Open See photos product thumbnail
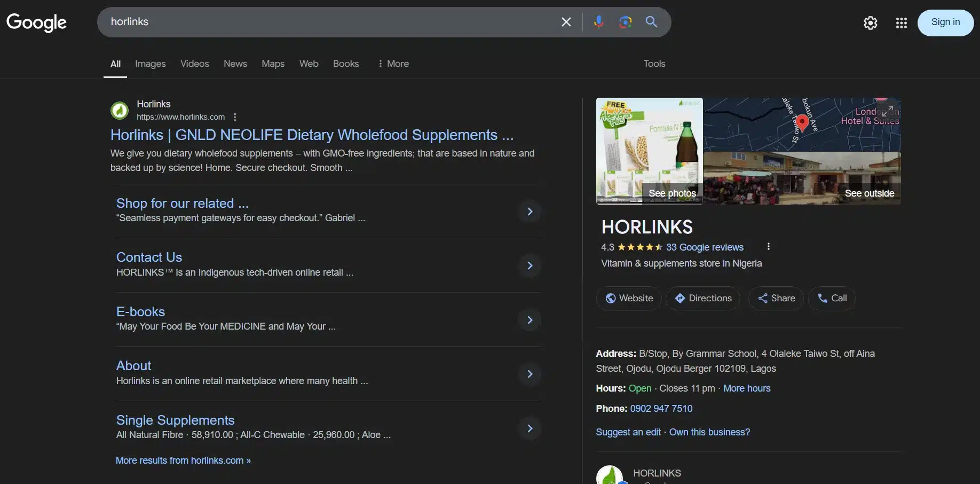The image size is (980, 484). click(649, 151)
